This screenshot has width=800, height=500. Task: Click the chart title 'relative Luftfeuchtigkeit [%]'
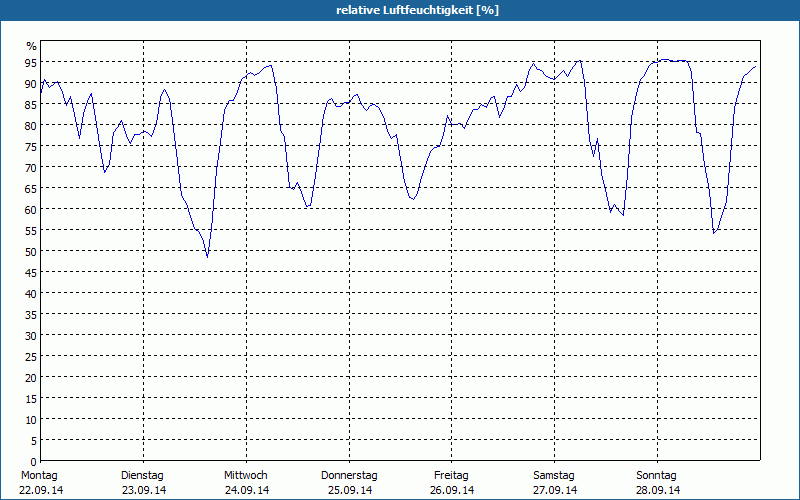tap(417, 10)
